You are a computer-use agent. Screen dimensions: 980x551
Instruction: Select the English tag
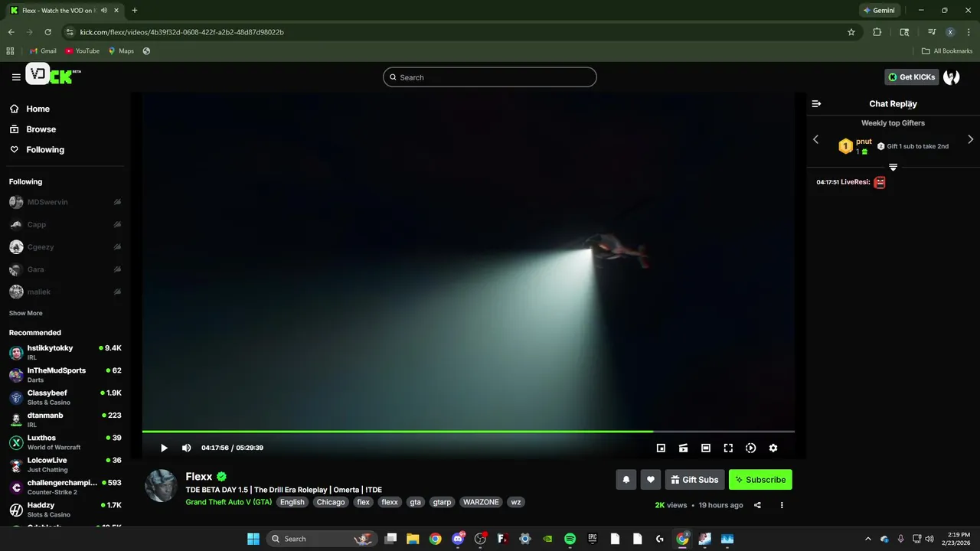pyautogui.click(x=292, y=502)
